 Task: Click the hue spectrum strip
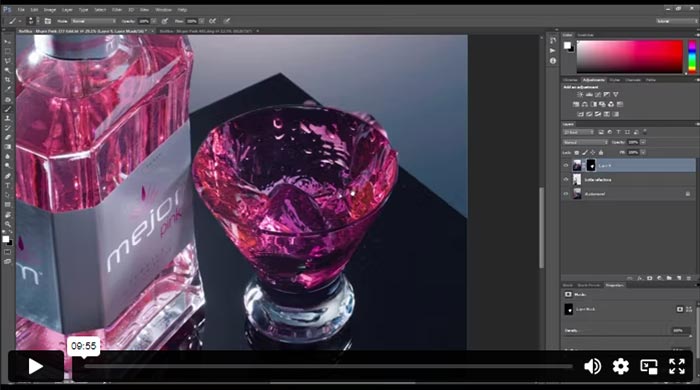692,56
